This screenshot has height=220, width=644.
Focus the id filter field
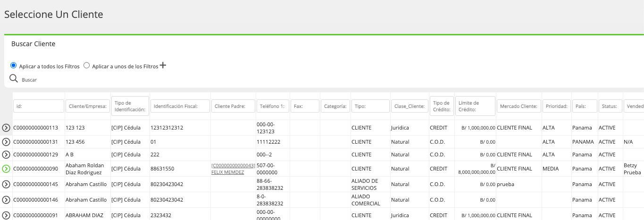click(x=39, y=106)
